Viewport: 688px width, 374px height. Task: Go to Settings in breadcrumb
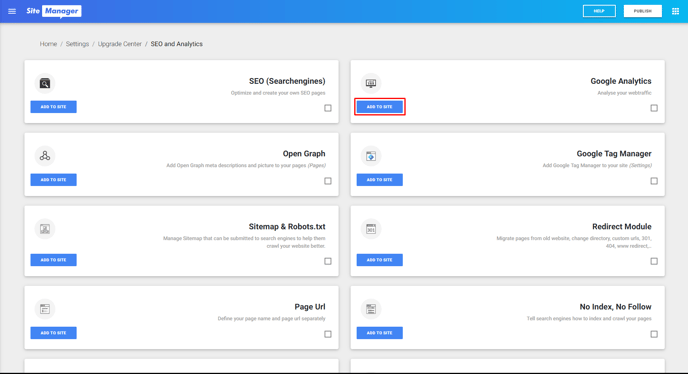77,44
